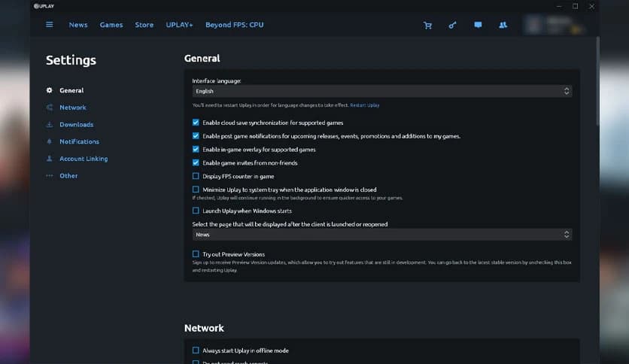Open the Games tab
This screenshot has width=629, height=364.
[111, 25]
